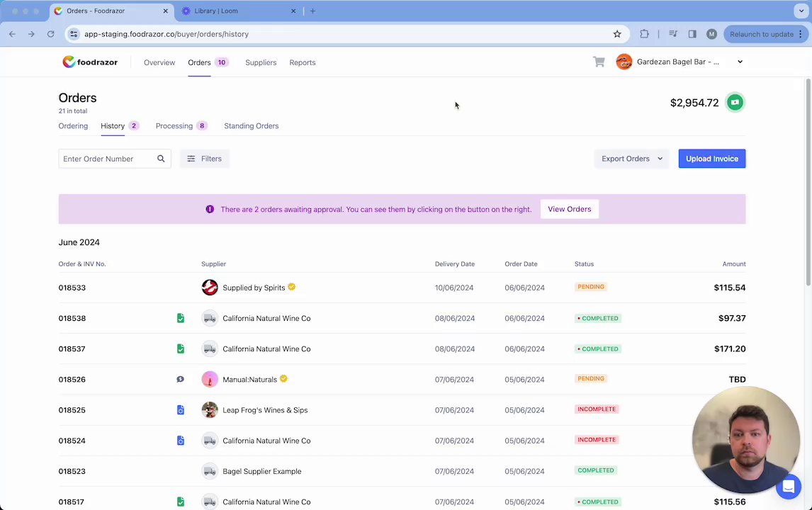Click PENDING status of order 018533
This screenshot has width=812, height=510.
[x=591, y=287]
